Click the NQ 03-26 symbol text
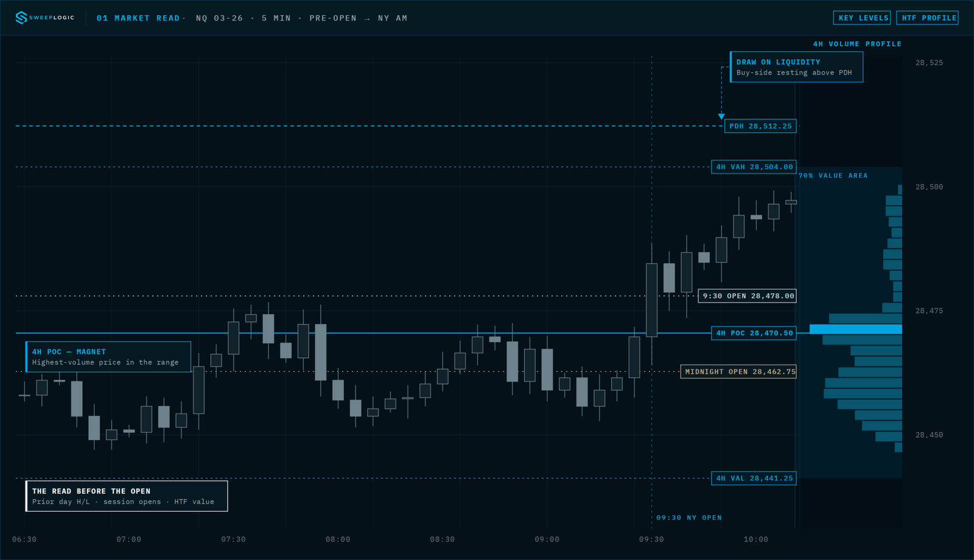974x560 pixels. coord(219,18)
